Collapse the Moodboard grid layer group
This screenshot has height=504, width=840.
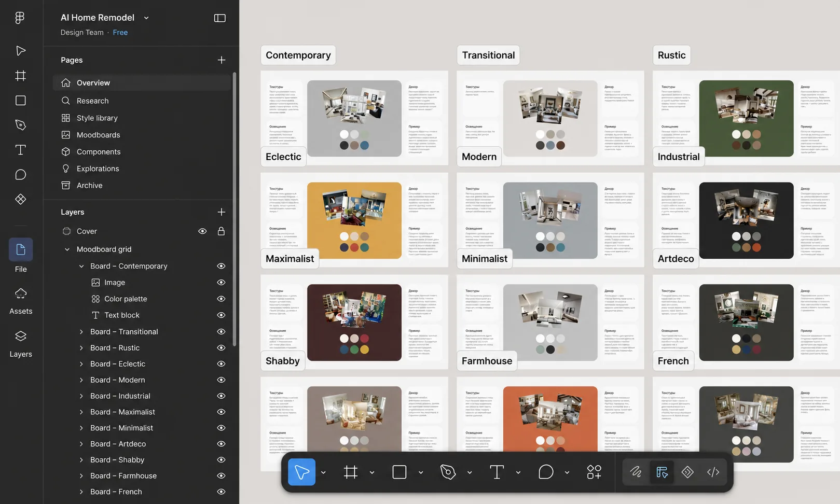click(67, 249)
